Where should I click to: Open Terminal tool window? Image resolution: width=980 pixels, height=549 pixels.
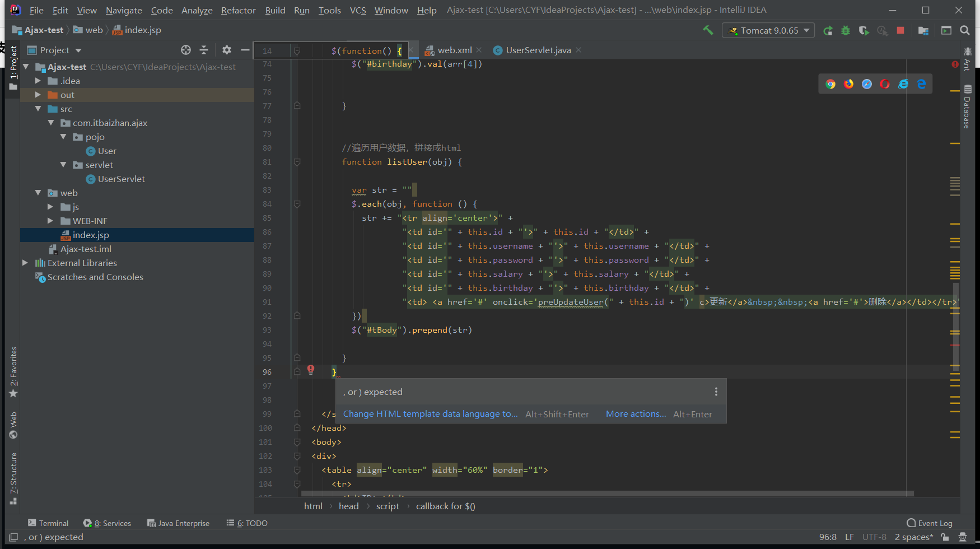[x=48, y=523]
